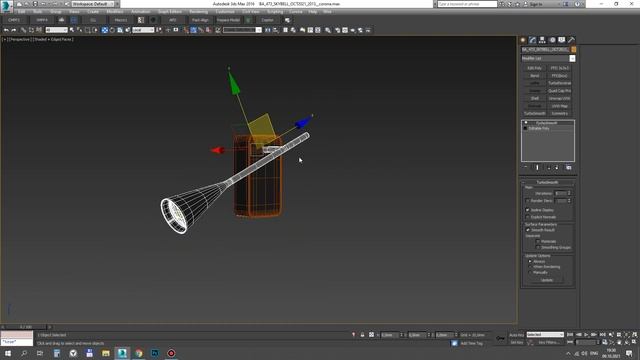Viewport: 640px width, 360px height.
Task: Toggle the Explicit Normals checkbox
Action: pos(528,217)
